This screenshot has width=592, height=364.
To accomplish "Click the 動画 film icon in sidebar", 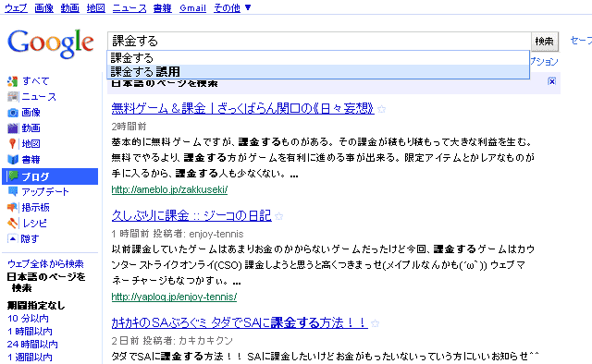I will [x=12, y=128].
